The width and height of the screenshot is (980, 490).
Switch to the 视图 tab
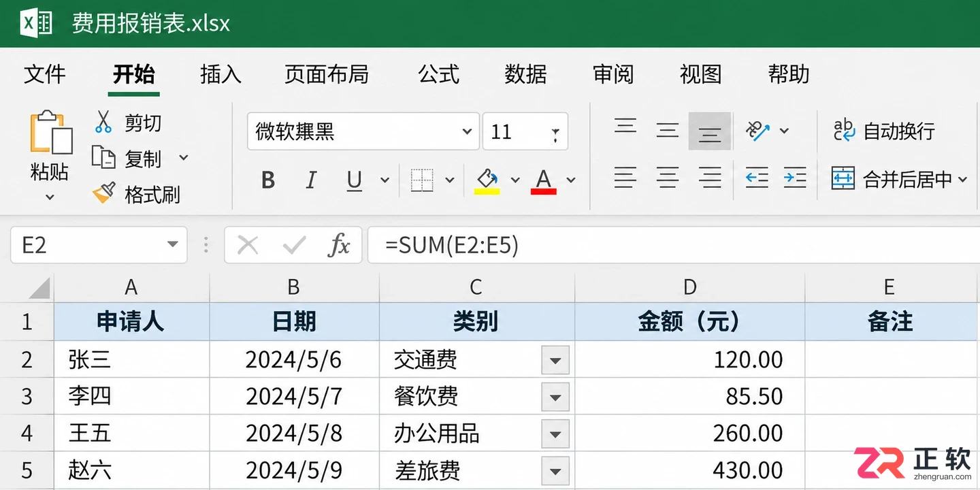[700, 73]
